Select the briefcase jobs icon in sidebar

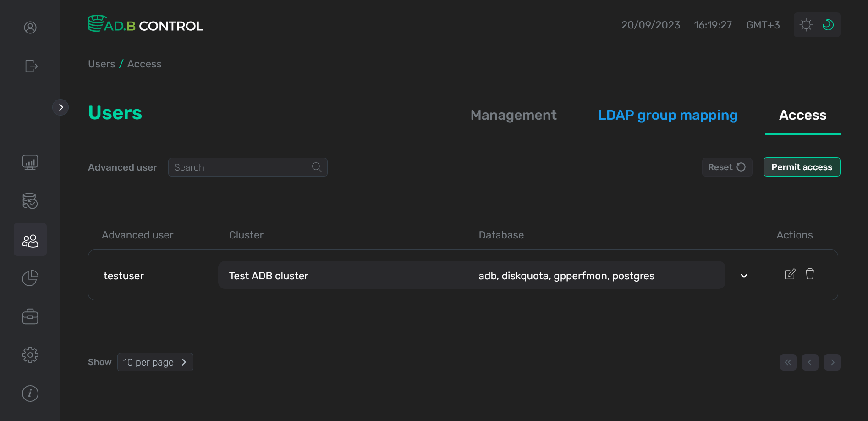coord(30,316)
